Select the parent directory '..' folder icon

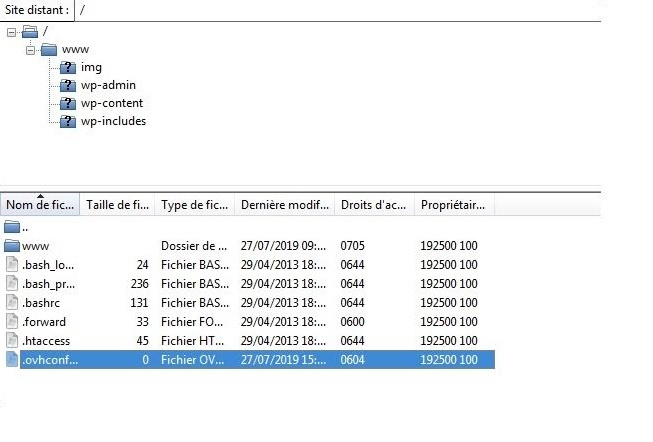(12, 227)
